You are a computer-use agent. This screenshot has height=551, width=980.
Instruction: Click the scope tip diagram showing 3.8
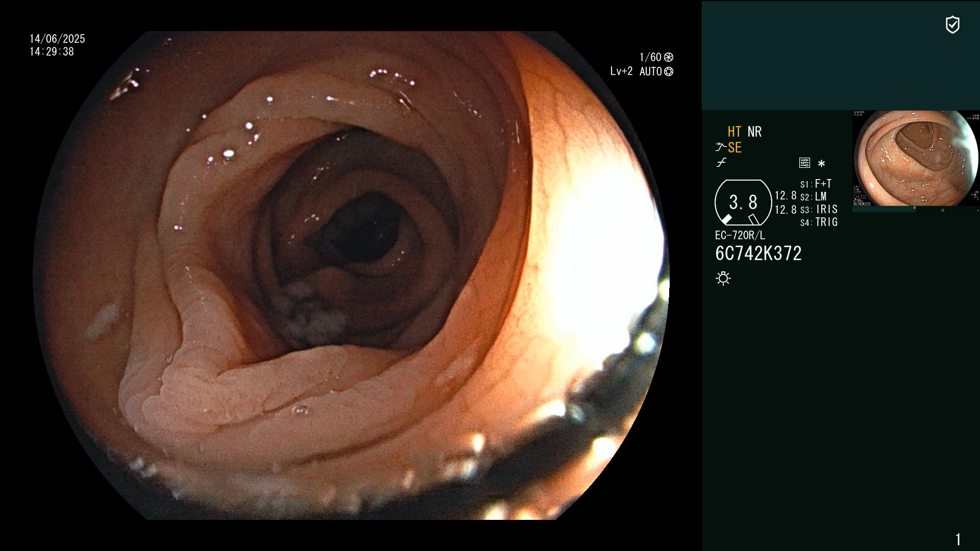click(x=743, y=203)
